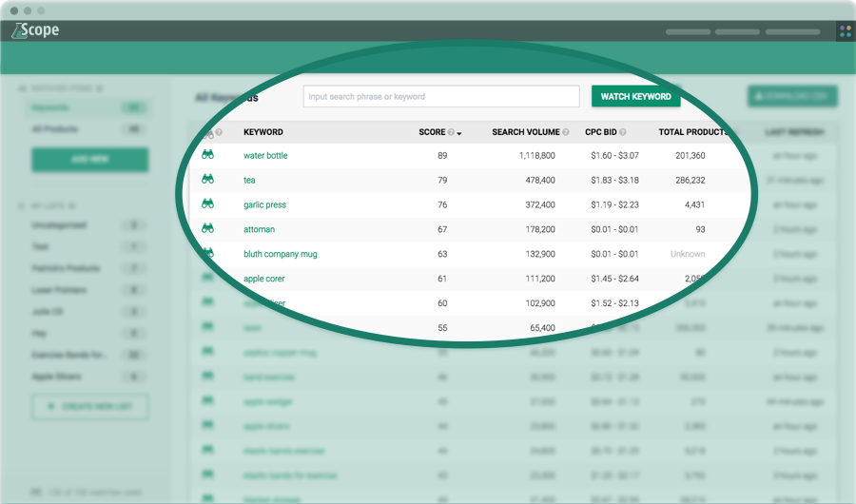The height and width of the screenshot is (504, 856).
Task: Select the CPC bid $1.45 - $2.64
Action: [x=614, y=279]
